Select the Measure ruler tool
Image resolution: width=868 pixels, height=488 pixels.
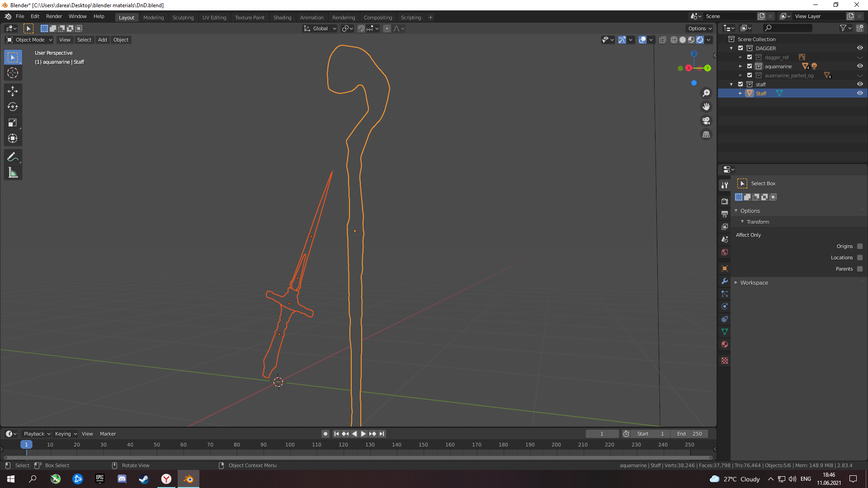click(x=13, y=173)
